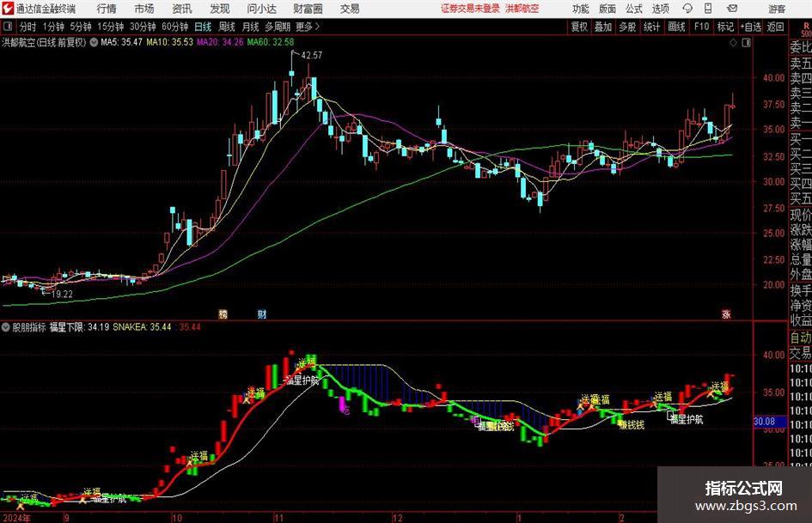Toggle the right info panel icon
Image resolution: width=812 pixels, height=523 pixels.
pyautogui.click(x=746, y=43)
